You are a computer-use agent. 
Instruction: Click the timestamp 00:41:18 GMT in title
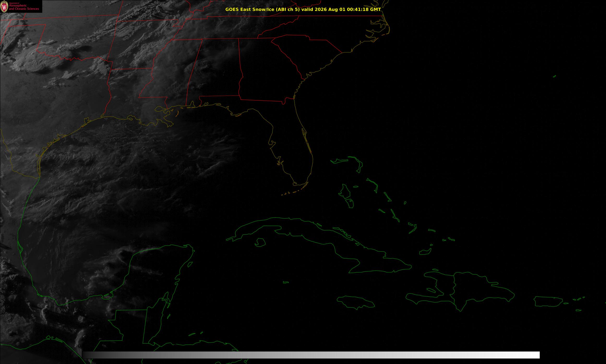(364, 9)
